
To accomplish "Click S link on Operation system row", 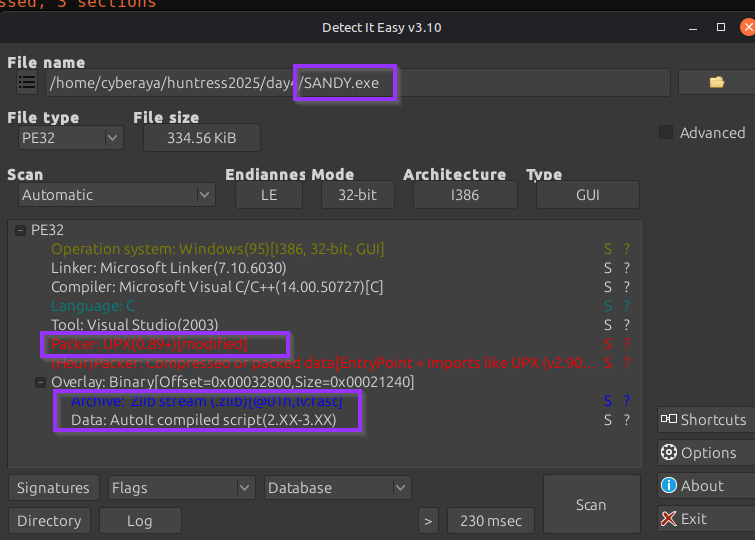I will (x=608, y=249).
